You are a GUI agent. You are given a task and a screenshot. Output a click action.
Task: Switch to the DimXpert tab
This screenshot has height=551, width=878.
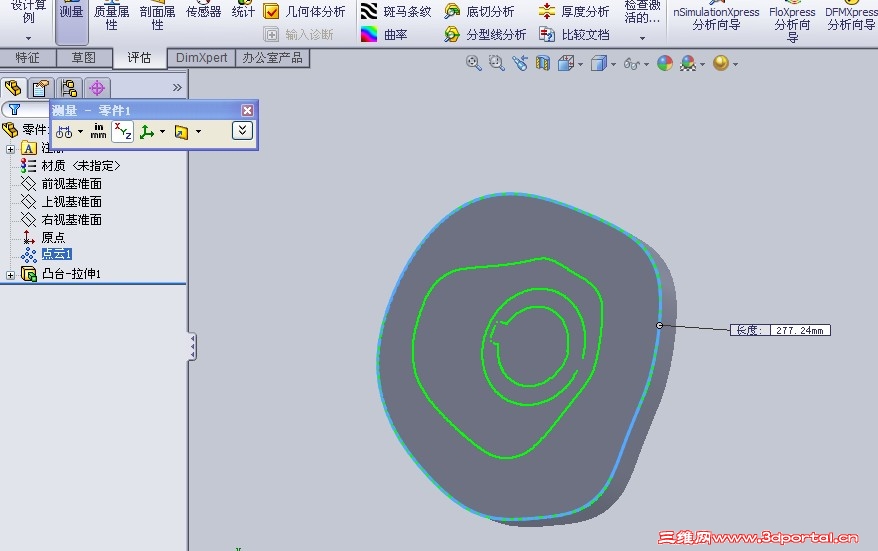tap(202, 58)
